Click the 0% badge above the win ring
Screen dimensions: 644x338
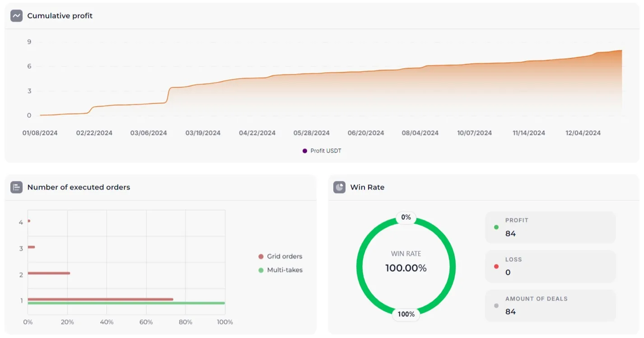[x=406, y=218]
